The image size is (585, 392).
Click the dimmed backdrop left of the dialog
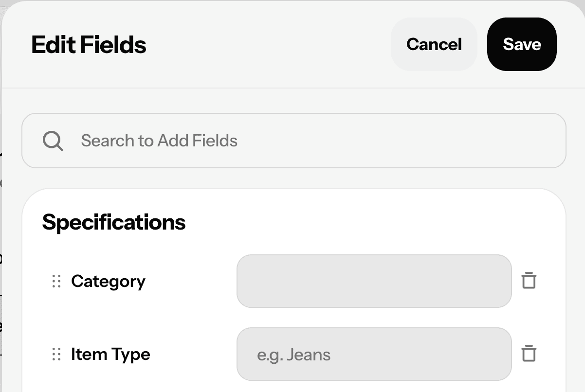pyautogui.click(x=0, y=219)
